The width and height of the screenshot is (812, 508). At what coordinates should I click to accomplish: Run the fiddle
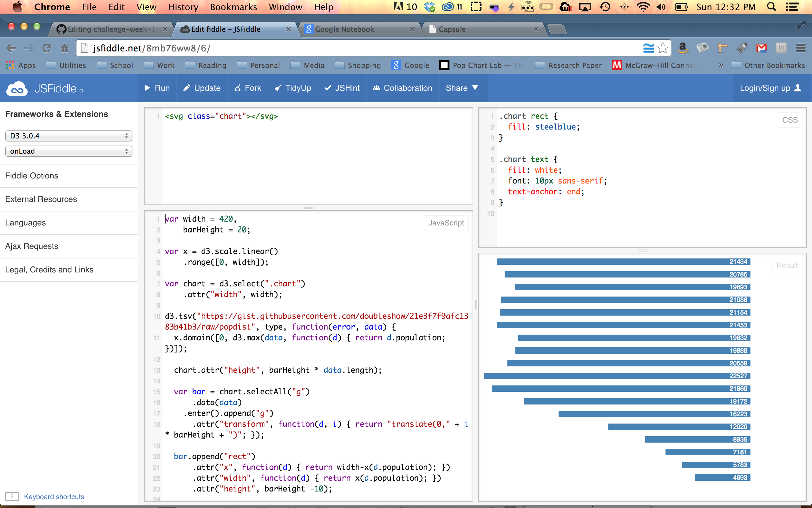click(x=157, y=88)
